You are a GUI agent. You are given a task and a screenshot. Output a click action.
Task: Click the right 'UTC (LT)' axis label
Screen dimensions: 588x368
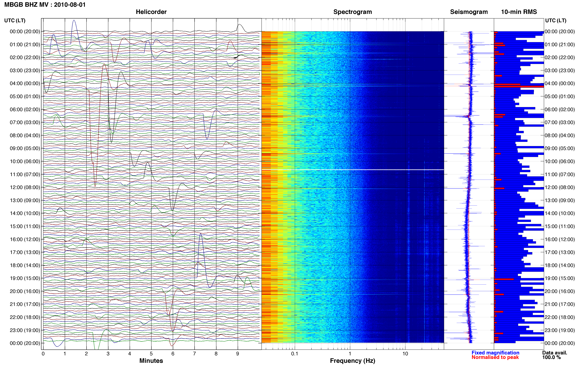[556, 20]
